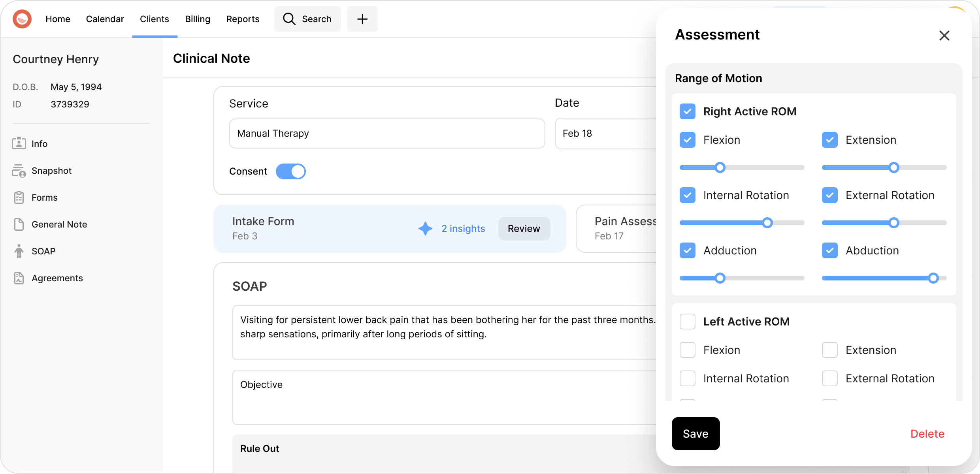Screen dimensions: 980x474
Task: Open the Forms clipboard icon
Action: (19, 197)
